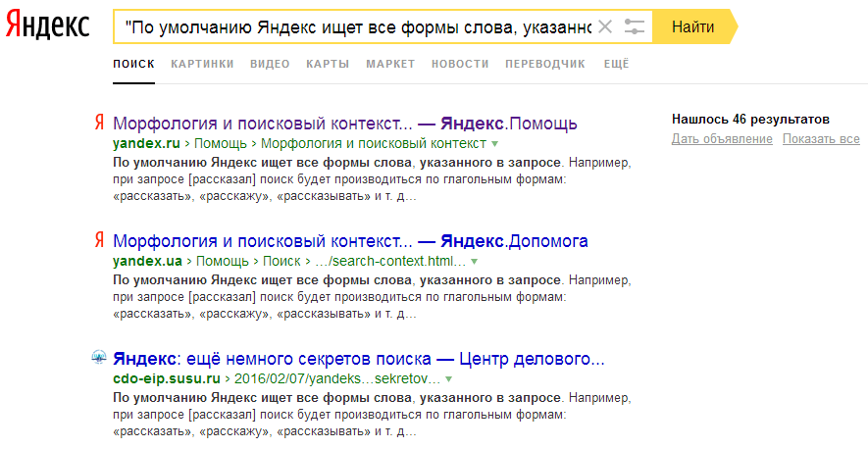Expand dropdown arrow after cdo-eip.susu.ru URL
The height and width of the screenshot is (449, 868).
coord(448,378)
